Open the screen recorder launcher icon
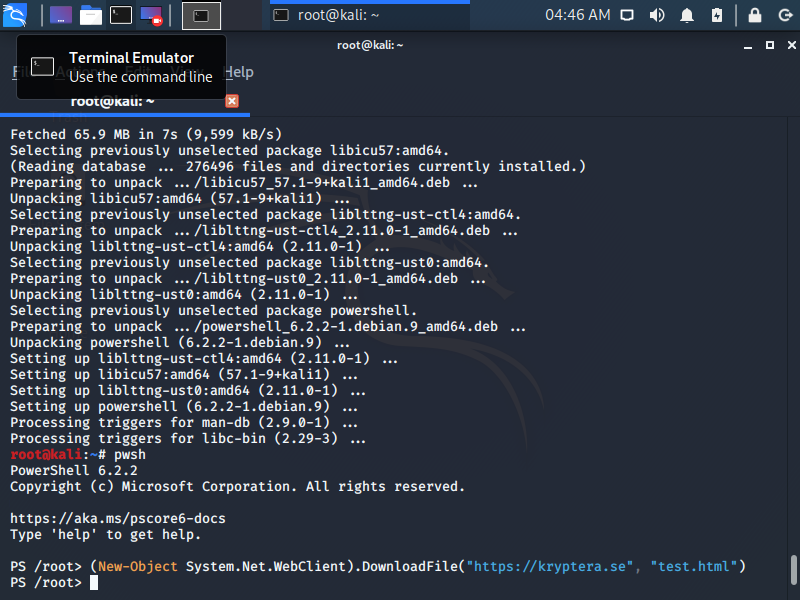Viewport: 800px width, 600px height. coord(151,15)
